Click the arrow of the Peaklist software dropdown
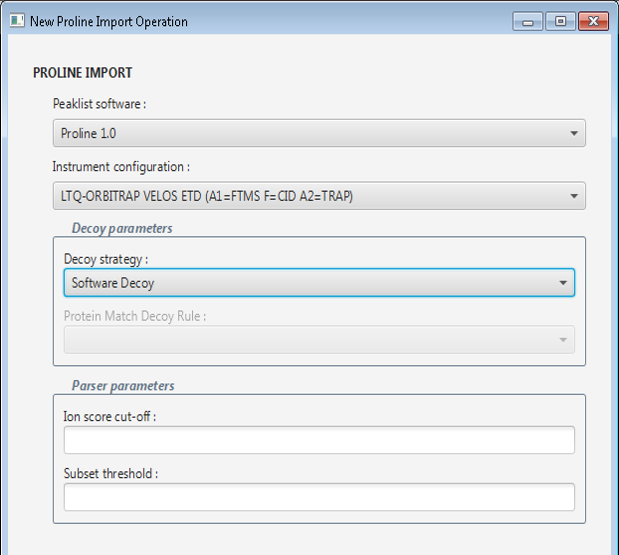This screenshot has height=555, width=619. tap(573, 133)
